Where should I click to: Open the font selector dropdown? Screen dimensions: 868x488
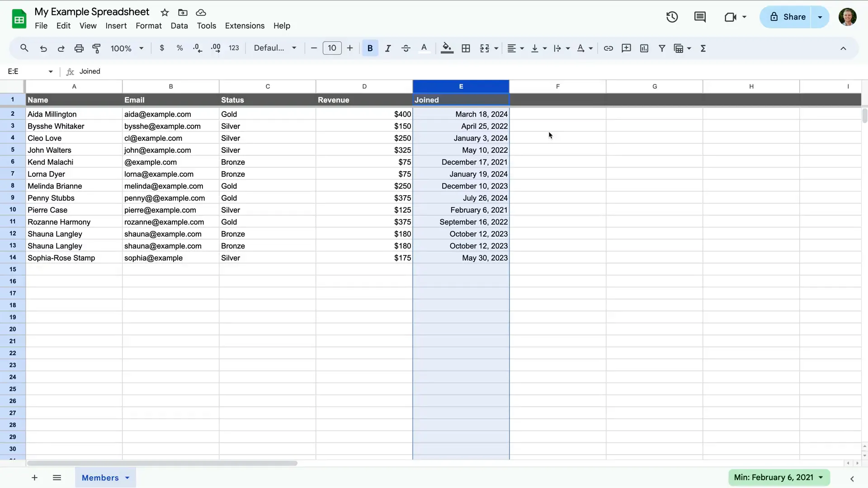(275, 48)
